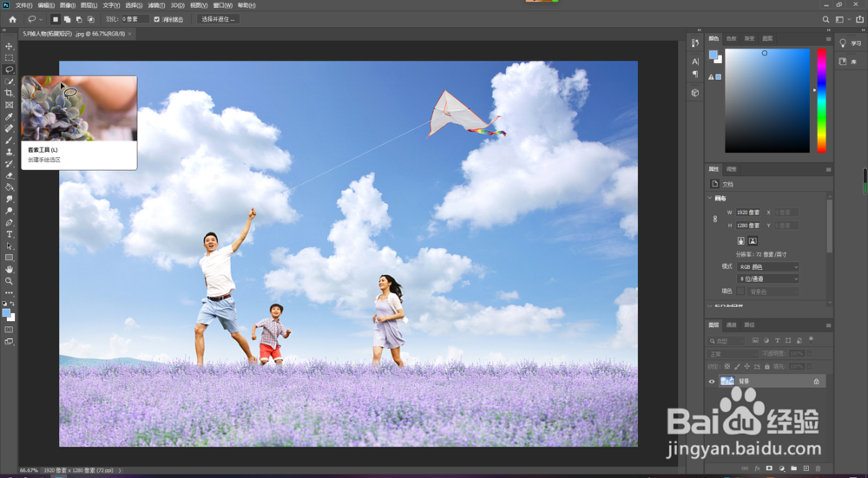
Task: Select the Horizontal Type tool
Action: (9, 234)
